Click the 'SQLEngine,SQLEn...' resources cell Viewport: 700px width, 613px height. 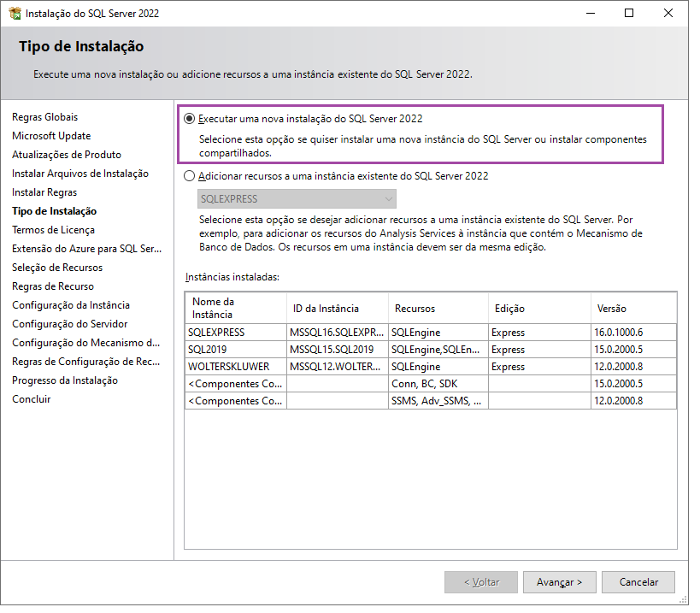(438, 350)
